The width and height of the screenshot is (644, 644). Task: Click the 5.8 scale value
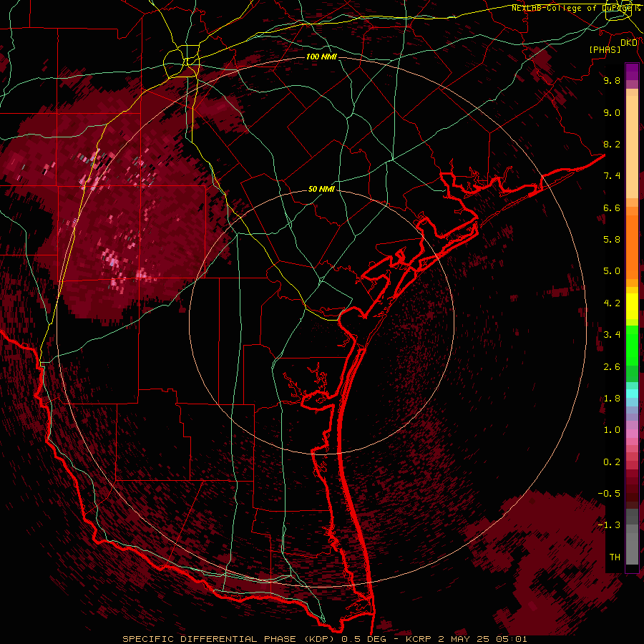(x=612, y=240)
